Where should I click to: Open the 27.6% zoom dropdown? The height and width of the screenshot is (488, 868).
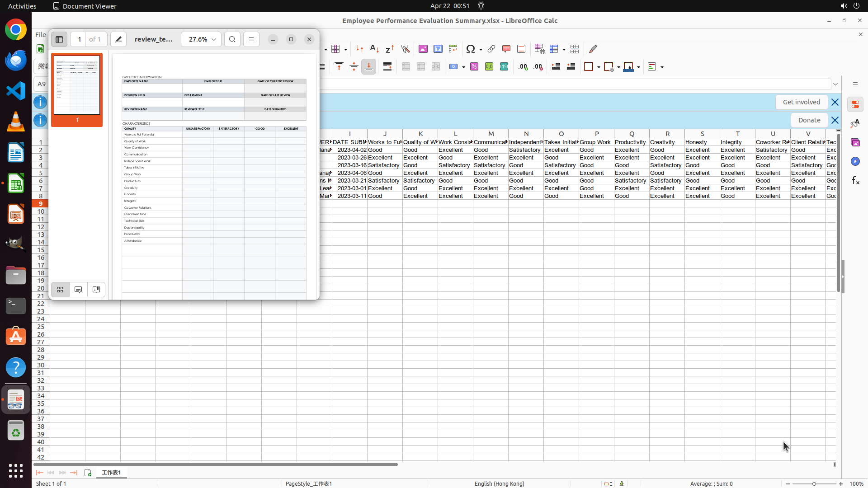[x=201, y=39]
